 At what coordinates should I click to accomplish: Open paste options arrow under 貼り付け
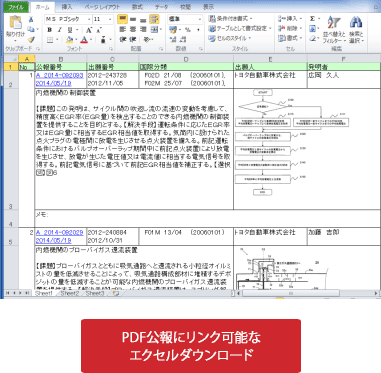[15, 41]
